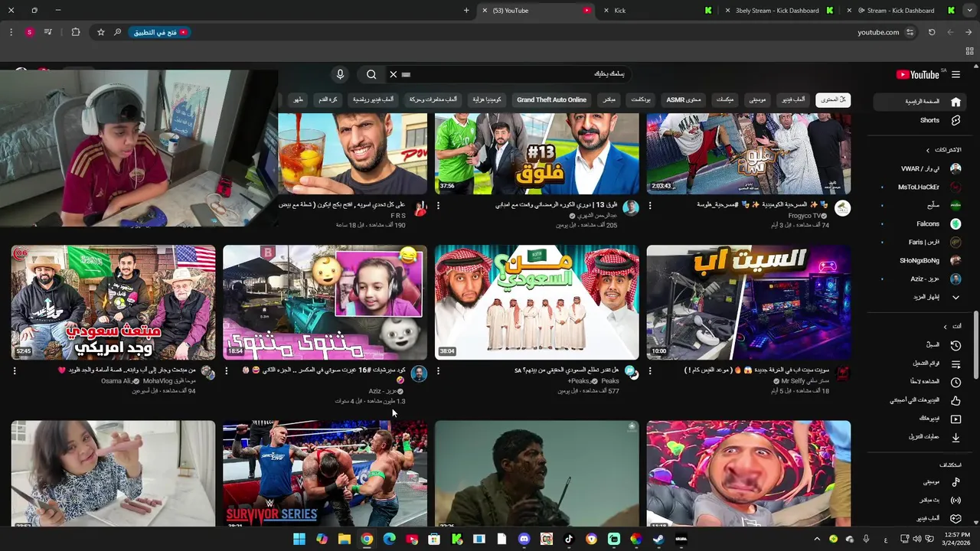Screen dimensions: 980x551
Task: Reload the page in Chrome
Action: pos(931,32)
